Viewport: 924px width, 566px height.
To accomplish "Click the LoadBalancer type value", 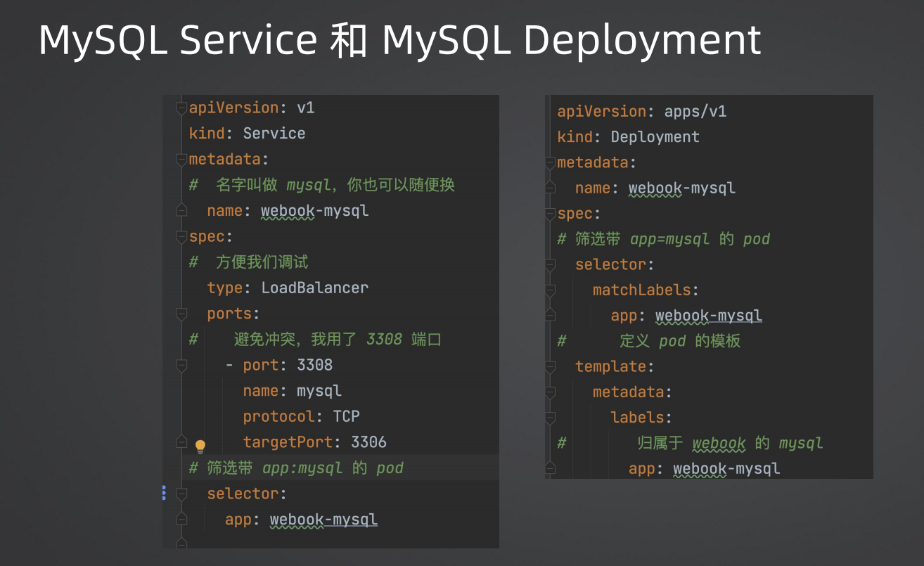I will [315, 288].
